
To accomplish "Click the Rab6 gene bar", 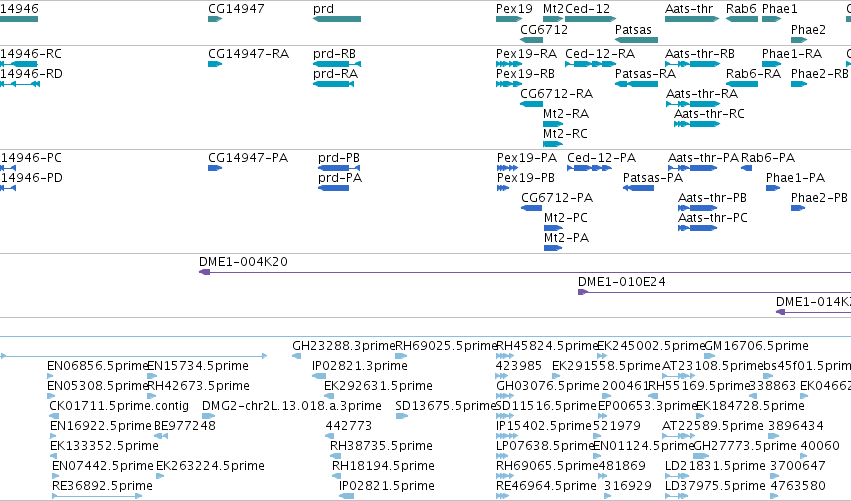I will [x=742, y=19].
